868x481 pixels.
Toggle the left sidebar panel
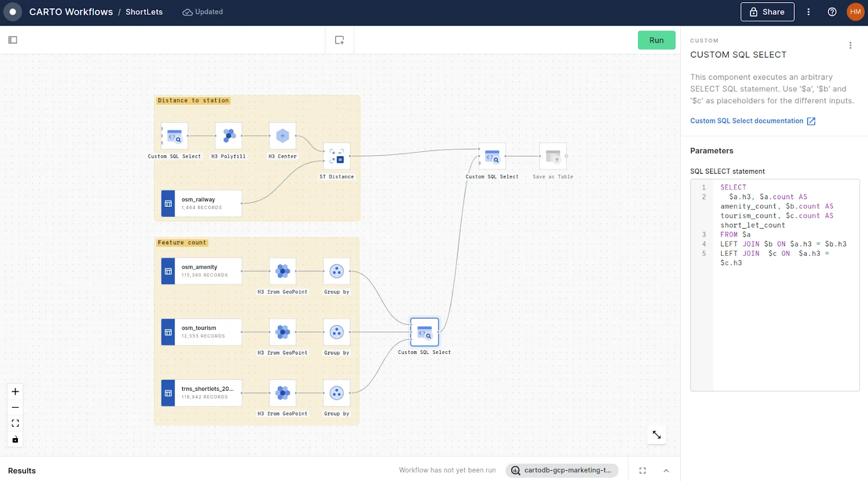tap(13, 40)
